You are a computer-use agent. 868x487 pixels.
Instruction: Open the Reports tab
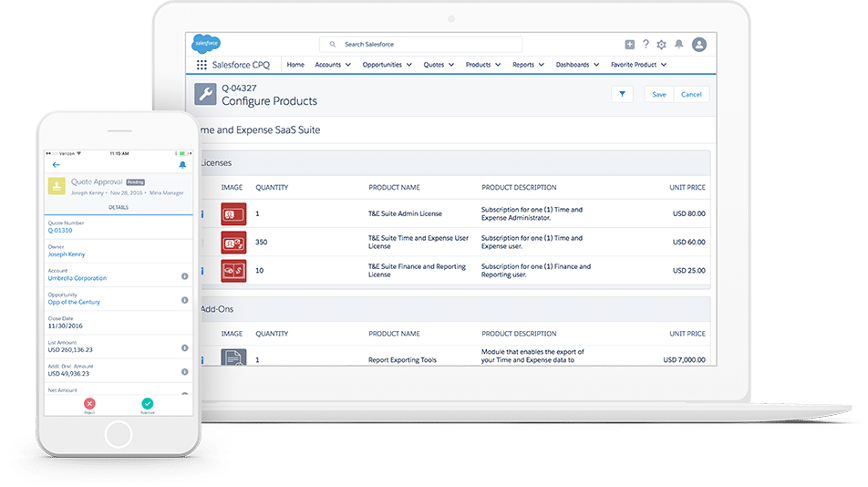pyautogui.click(x=523, y=65)
